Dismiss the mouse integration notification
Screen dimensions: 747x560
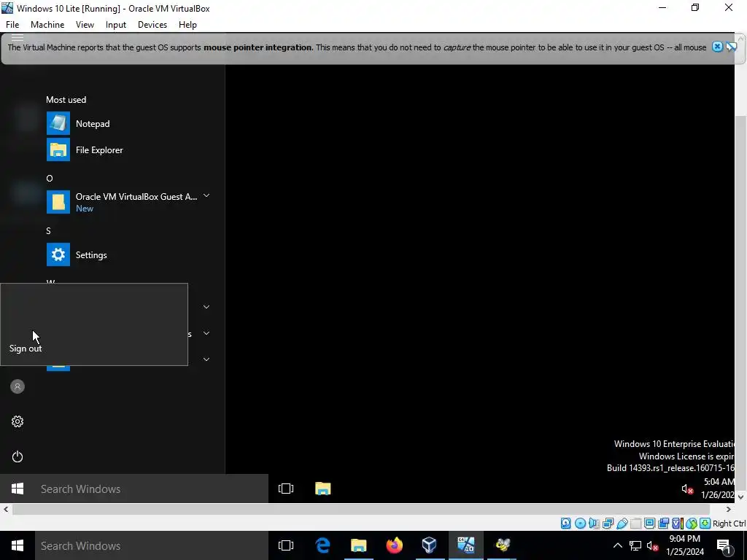[x=717, y=47]
